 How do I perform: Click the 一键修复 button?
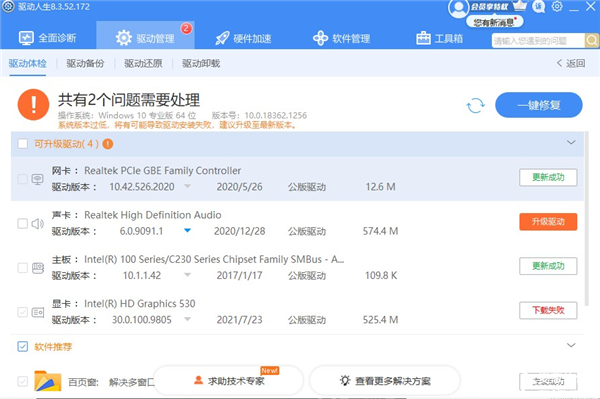coord(539,105)
